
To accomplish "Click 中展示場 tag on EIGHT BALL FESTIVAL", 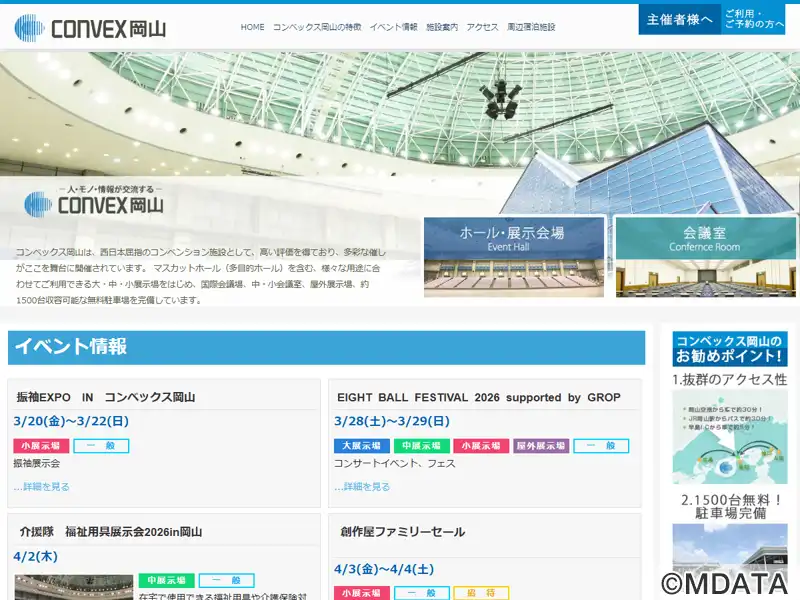I will pyautogui.click(x=421, y=446).
